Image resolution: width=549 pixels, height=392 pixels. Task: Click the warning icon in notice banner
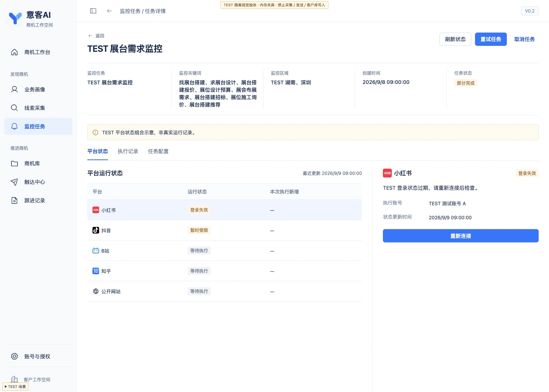point(95,132)
